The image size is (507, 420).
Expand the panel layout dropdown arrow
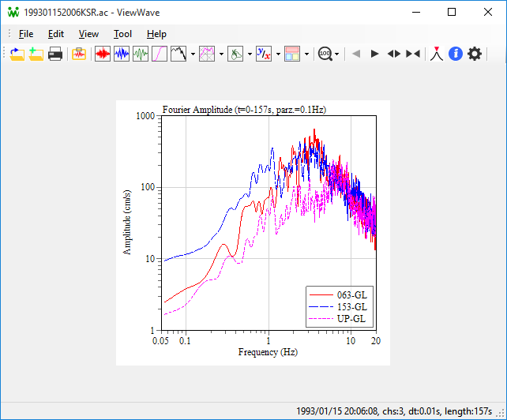point(306,54)
